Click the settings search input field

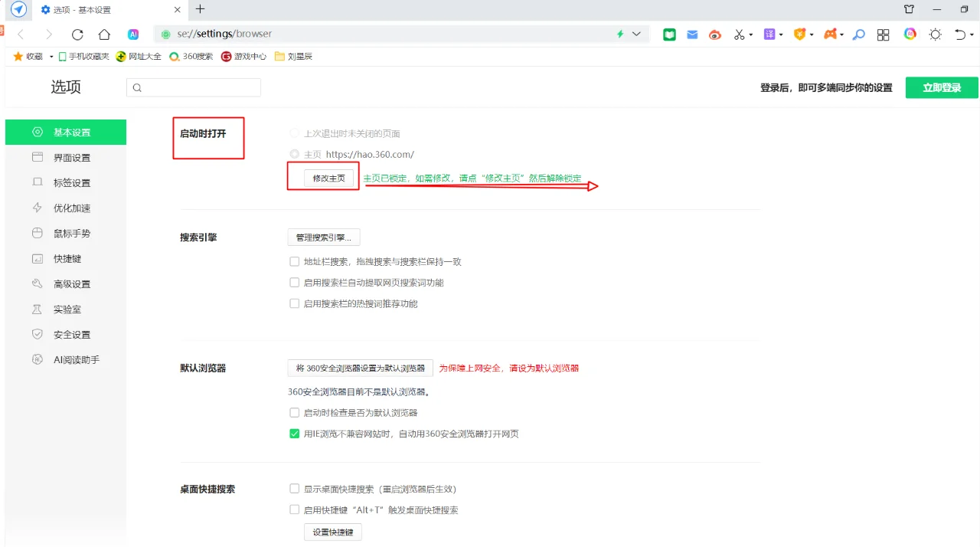pyautogui.click(x=194, y=87)
